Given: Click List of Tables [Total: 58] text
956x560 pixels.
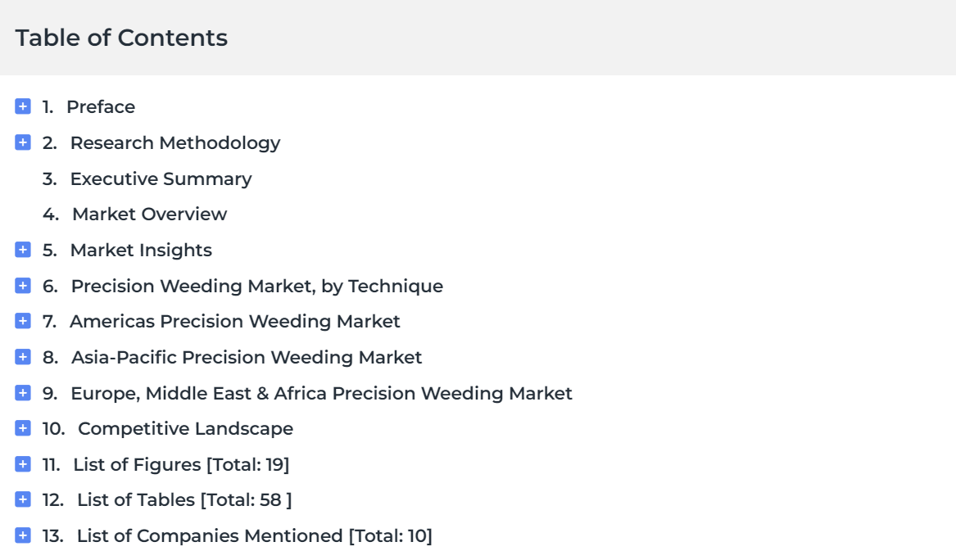Looking at the screenshot, I should 184,500.
